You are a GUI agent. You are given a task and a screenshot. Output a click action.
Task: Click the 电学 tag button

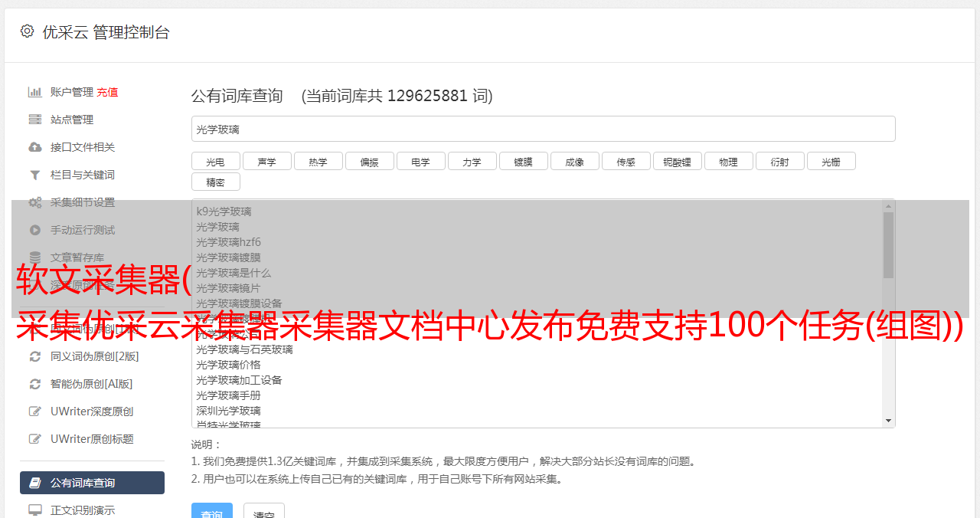click(x=420, y=161)
